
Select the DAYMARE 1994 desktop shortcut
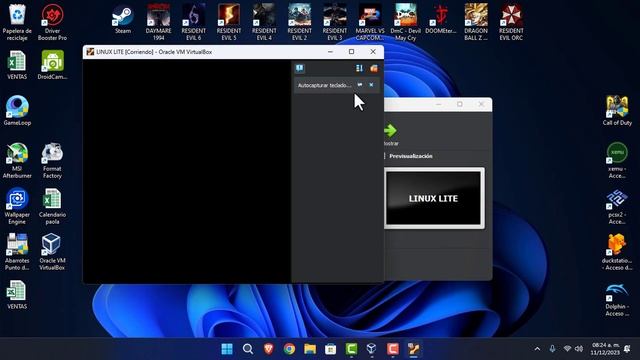158,22
